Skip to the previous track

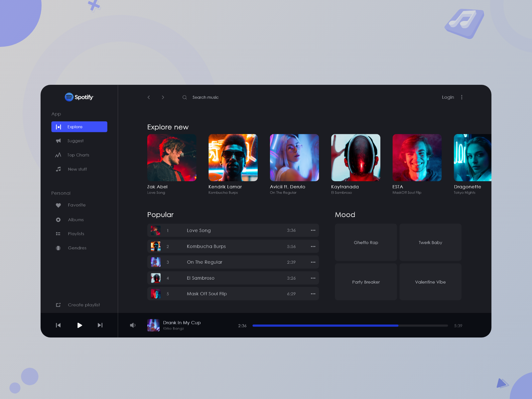(x=58, y=325)
